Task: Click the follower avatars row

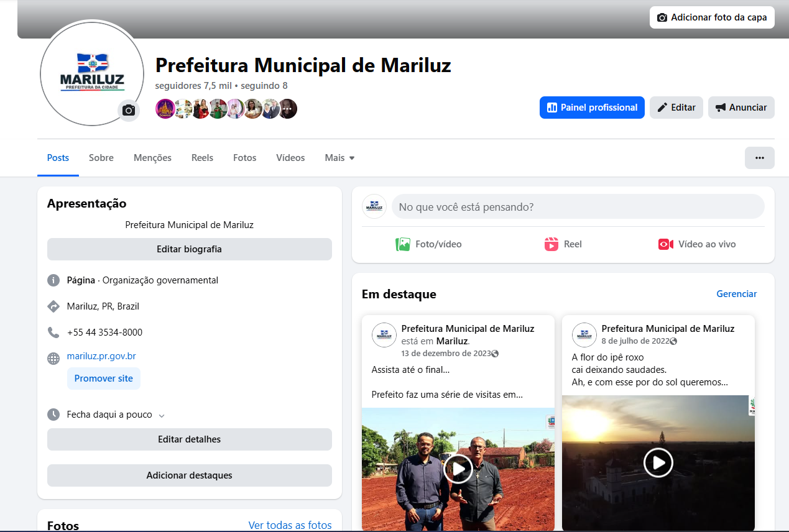Action: pos(226,109)
